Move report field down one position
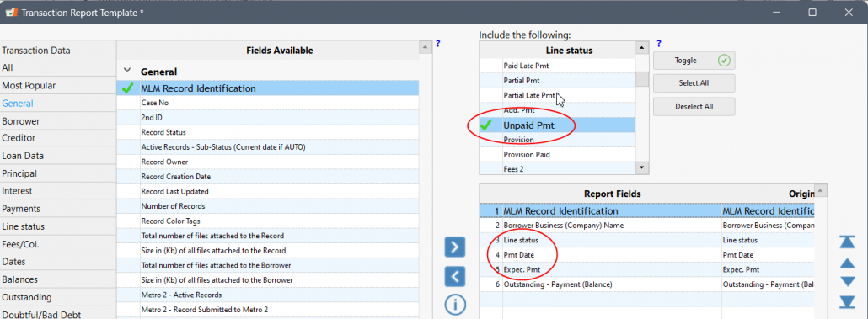The height and width of the screenshot is (319, 868). coord(848,282)
